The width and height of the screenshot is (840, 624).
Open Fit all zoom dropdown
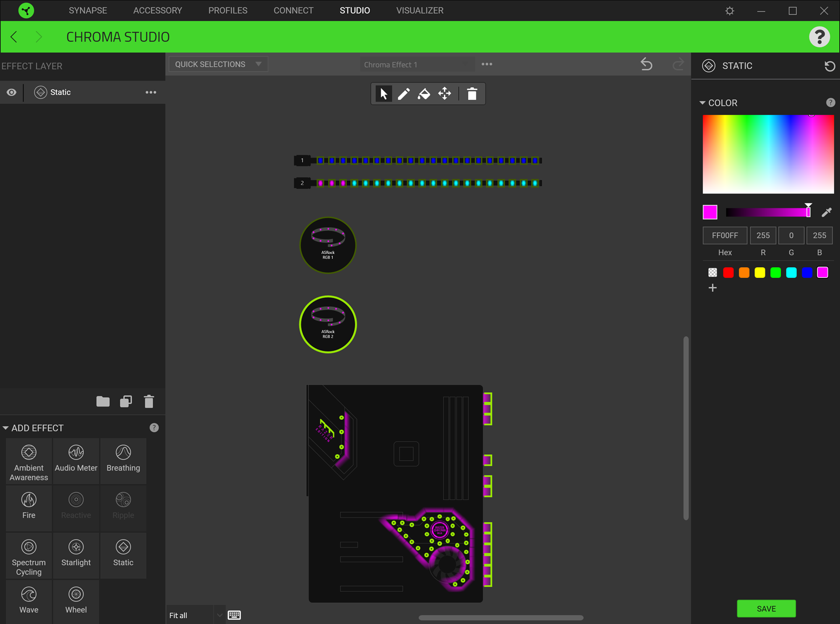(x=196, y=615)
